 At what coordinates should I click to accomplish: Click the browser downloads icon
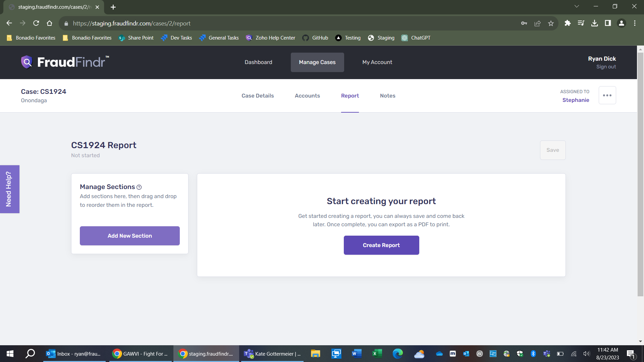(594, 23)
